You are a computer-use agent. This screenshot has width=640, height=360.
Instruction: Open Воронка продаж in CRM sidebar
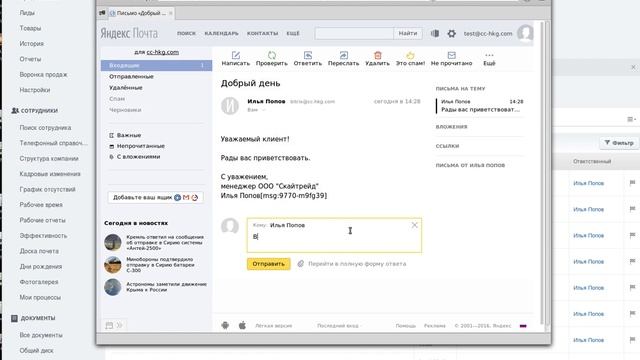coord(43,75)
